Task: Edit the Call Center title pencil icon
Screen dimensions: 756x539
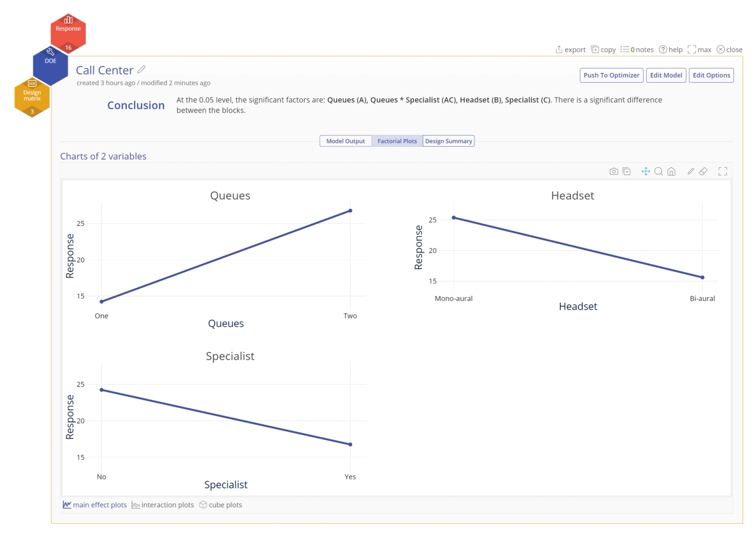Action: [x=141, y=70]
